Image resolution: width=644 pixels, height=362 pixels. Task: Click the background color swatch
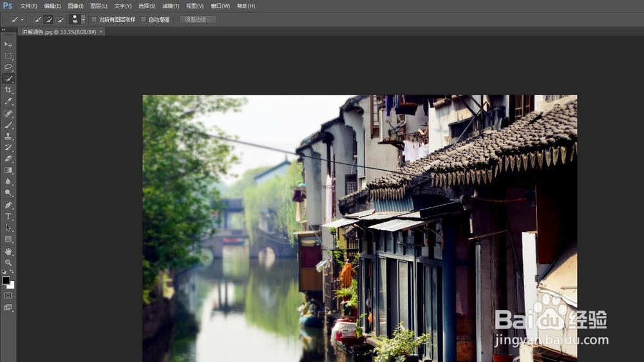tap(12, 285)
